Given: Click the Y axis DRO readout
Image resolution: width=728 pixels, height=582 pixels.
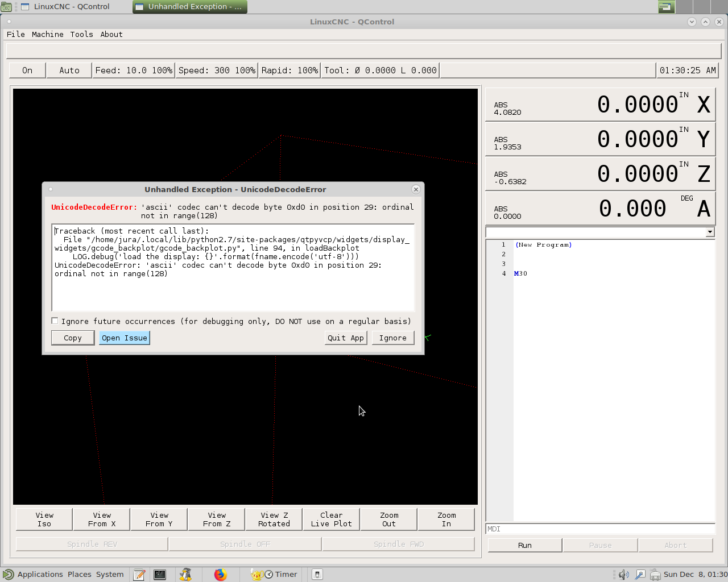Looking at the screenshot, I should coord(600,139).
